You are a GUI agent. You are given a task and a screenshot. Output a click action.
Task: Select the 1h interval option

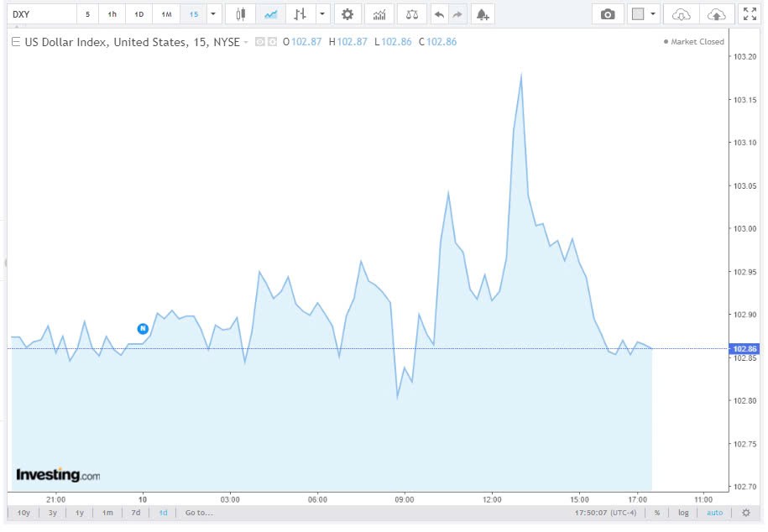(112, 13)
